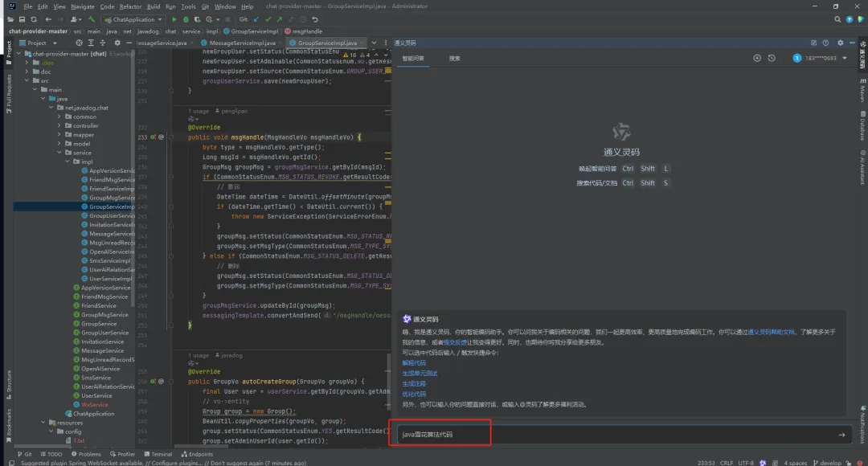Send message with arrow icon
The width and height of the screenshot is (868, 466).
[842, 435]
